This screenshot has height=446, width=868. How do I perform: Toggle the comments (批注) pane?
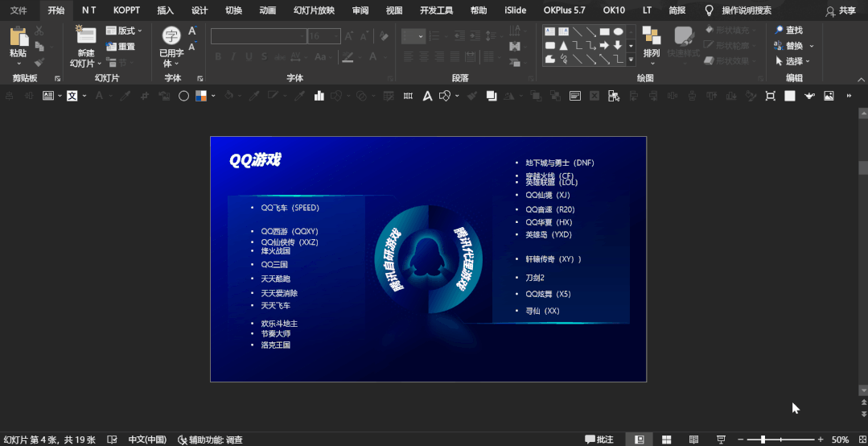point(599,440)
